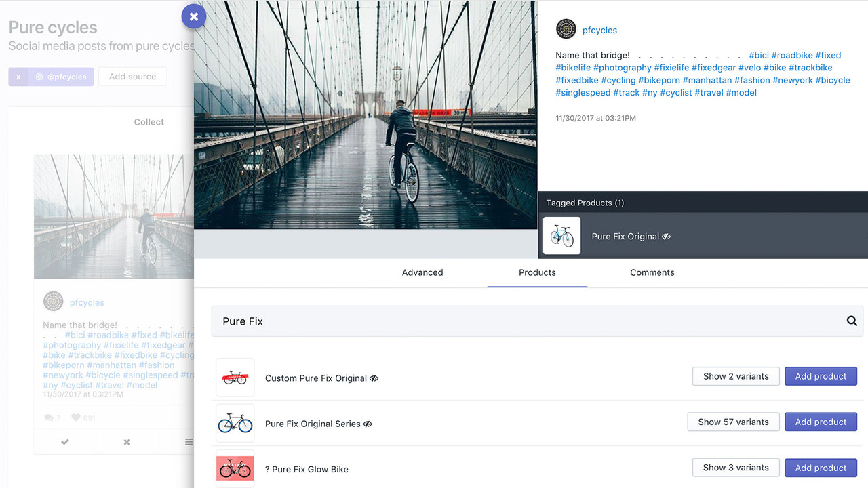Click the heart icon showing 691 likes
This screenshot has height=488, width=868.
pyautogui.click(x=76, y=418)
